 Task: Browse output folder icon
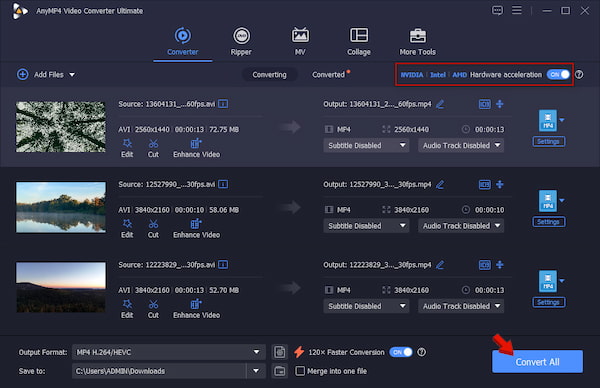tap(280, 371)
